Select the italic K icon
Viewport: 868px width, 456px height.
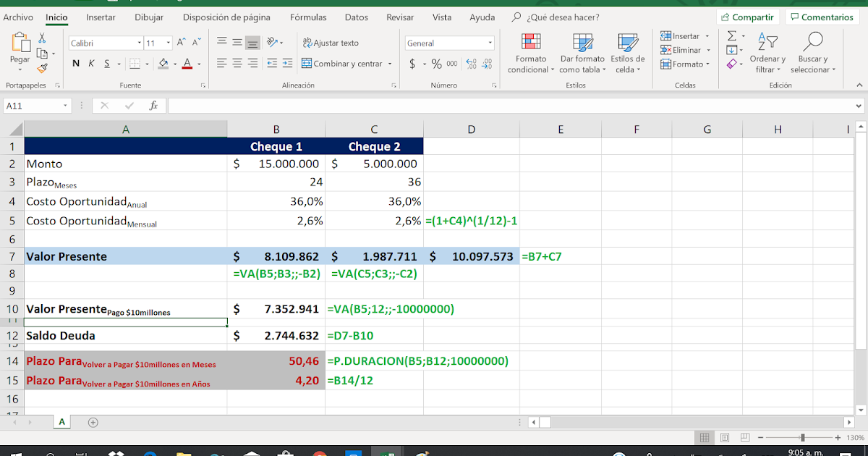(92, 64)
